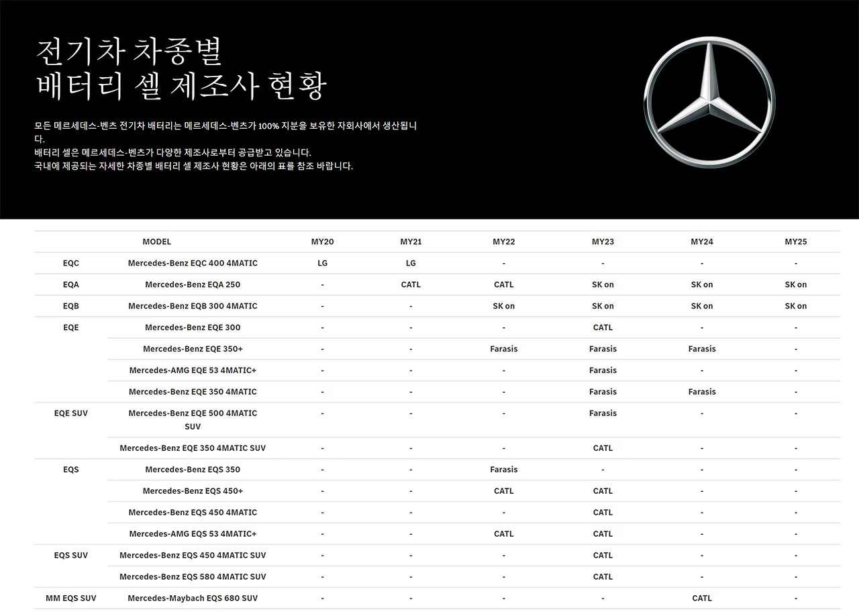Click CATL in MY22 for EQA 250
Viewport: 859px width, 616px height.
[503, 285]
